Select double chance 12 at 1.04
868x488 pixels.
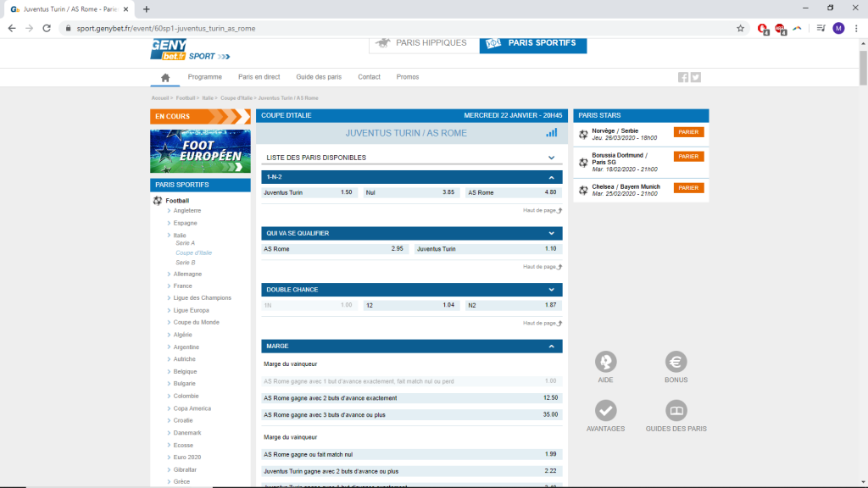click(x=411, y=305)
